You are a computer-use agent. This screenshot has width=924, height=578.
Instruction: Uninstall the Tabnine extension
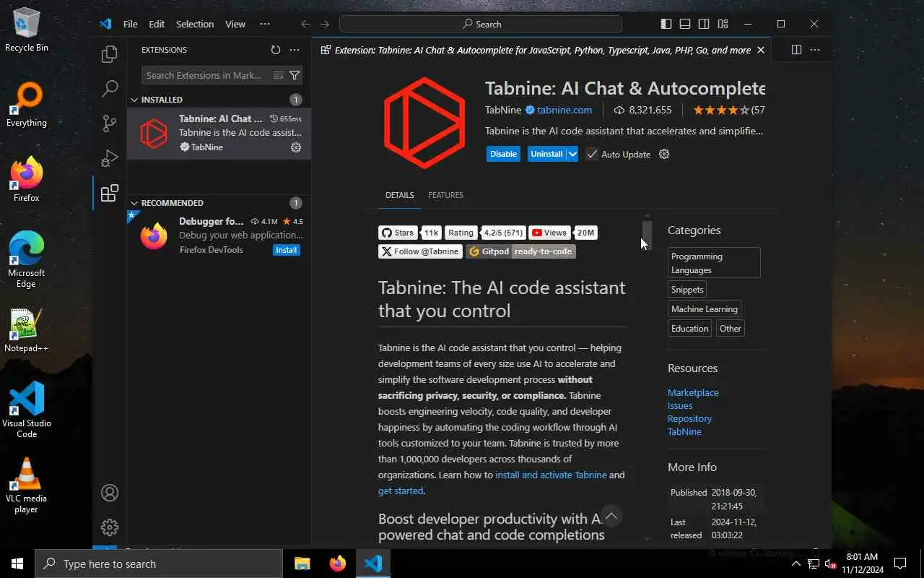point(546,154)
